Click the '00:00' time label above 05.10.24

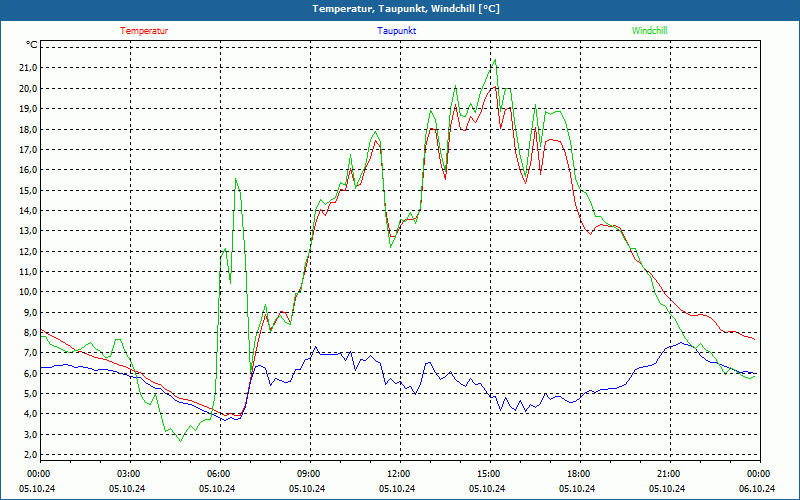pos(38,474)
